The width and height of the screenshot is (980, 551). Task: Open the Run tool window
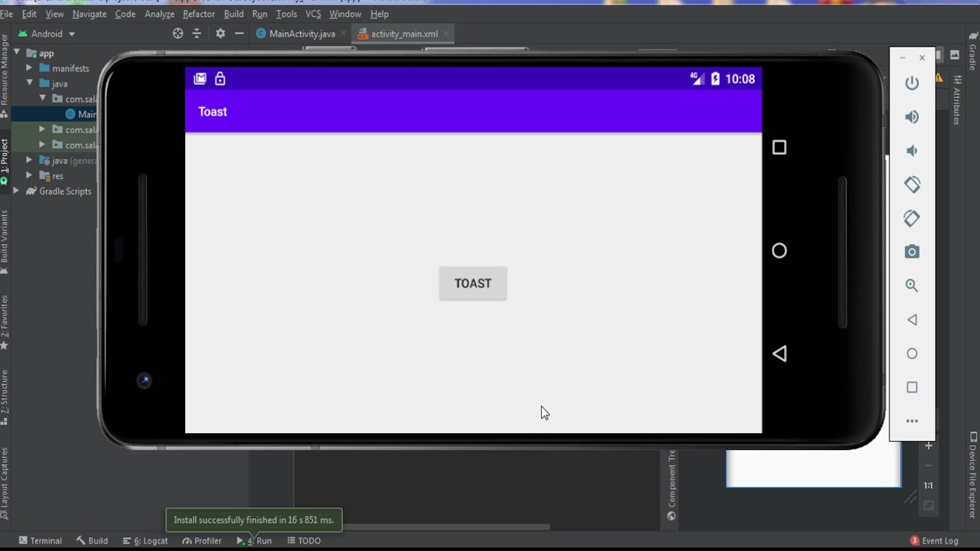click(254, 540)
